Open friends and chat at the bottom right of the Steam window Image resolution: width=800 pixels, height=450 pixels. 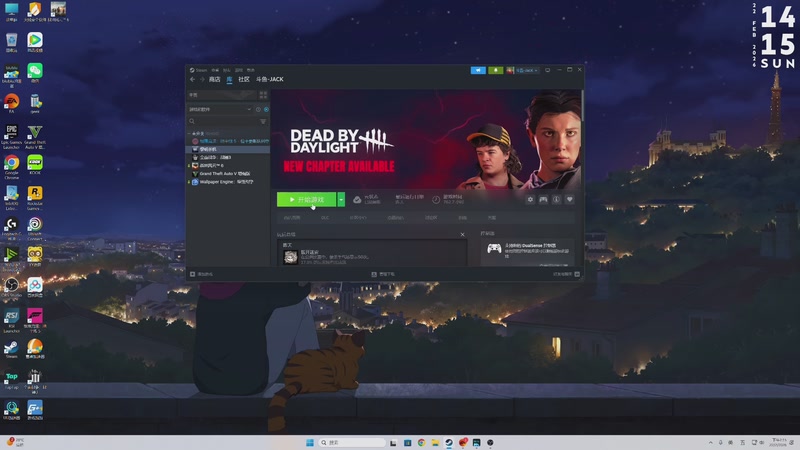(x=566, y=274)
